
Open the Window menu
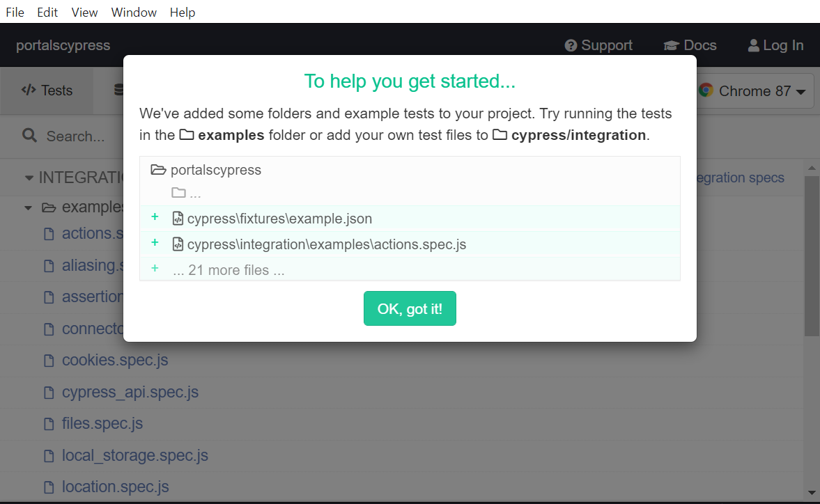click(x=134, y=12)
